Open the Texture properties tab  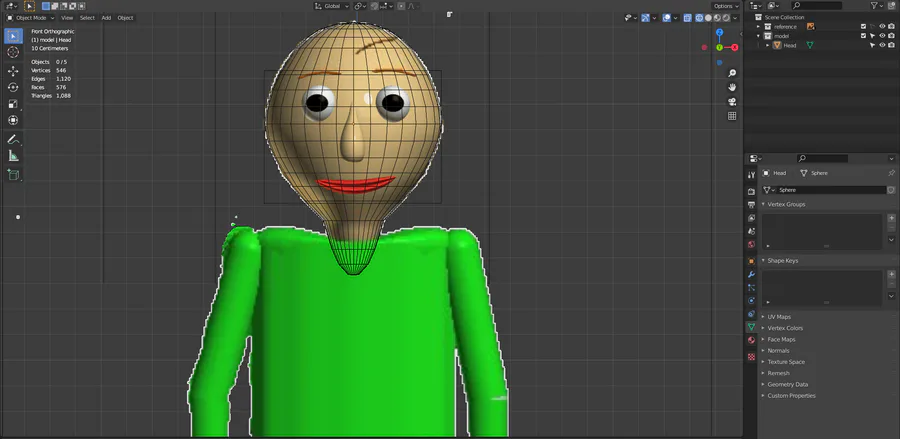tap(751, 356)
